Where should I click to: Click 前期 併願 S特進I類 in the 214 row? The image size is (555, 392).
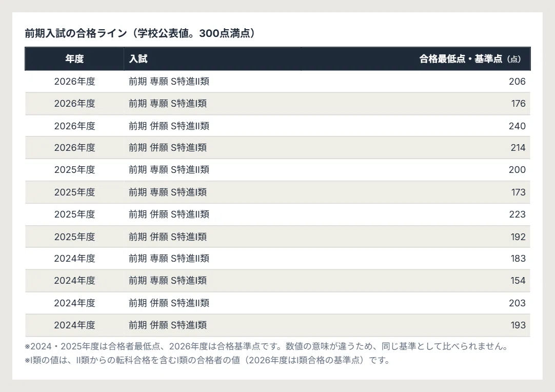pos(168,148)
